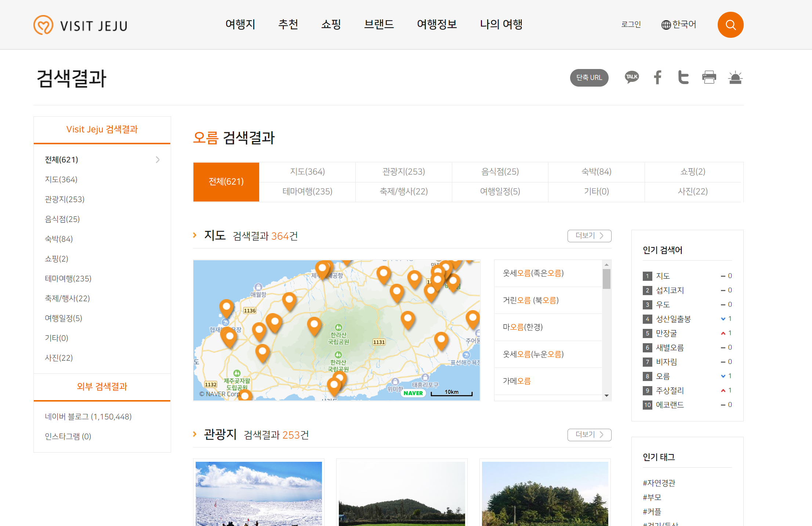Screen dimensions: 812x526
Task: Click the orange search magnifier icon
Action: coord(730,25)
